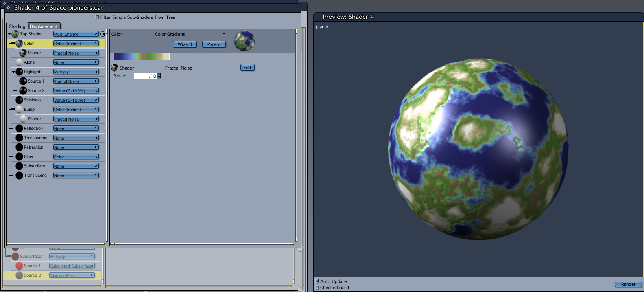Click the Bump channel sphere icon
644x292 pixels.
pos(19,109)
